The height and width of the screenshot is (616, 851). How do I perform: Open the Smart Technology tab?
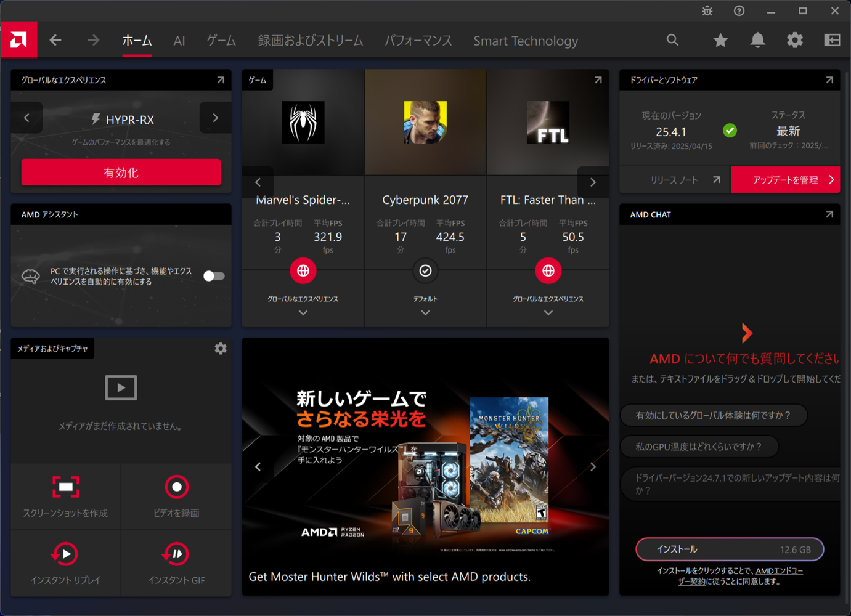(x=526, y=41)
